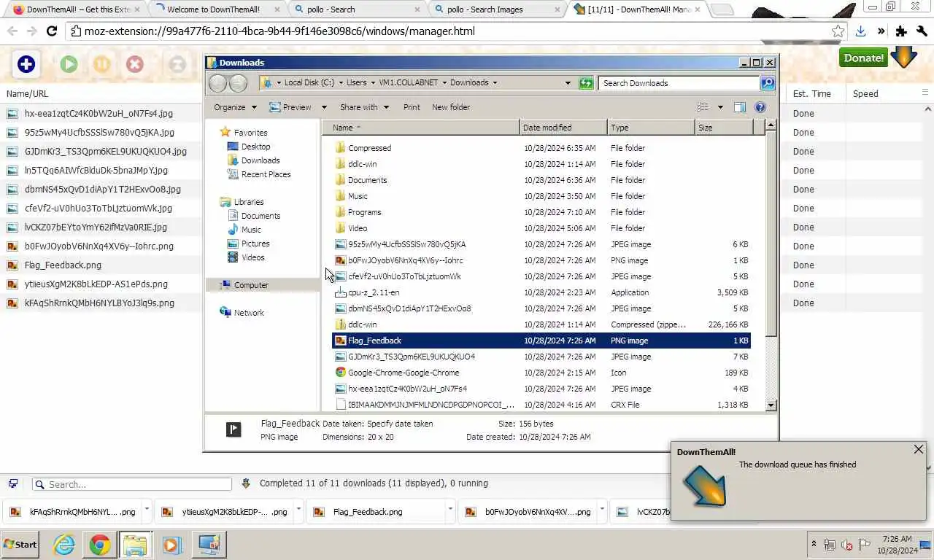The width and height of the screenshot is (934, 560).
Task: Switch to the pollo - Search tab
Action: (355, 9)
